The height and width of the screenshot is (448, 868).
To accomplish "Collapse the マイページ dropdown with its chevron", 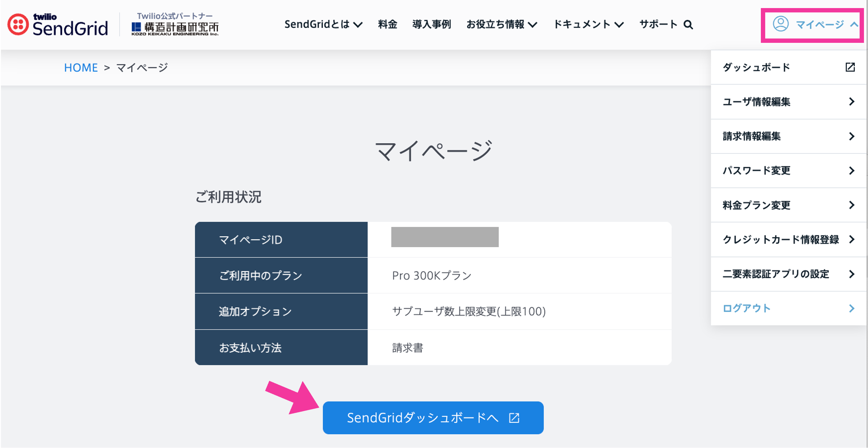I will click(x=853, y=24).
